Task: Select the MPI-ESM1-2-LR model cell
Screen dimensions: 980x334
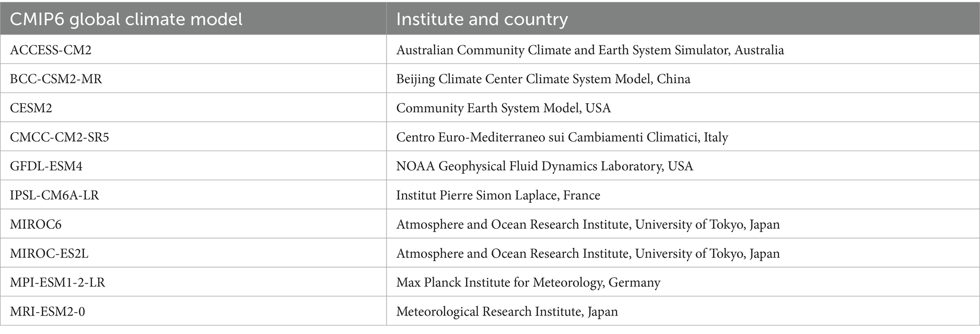Action: point(193,282)
